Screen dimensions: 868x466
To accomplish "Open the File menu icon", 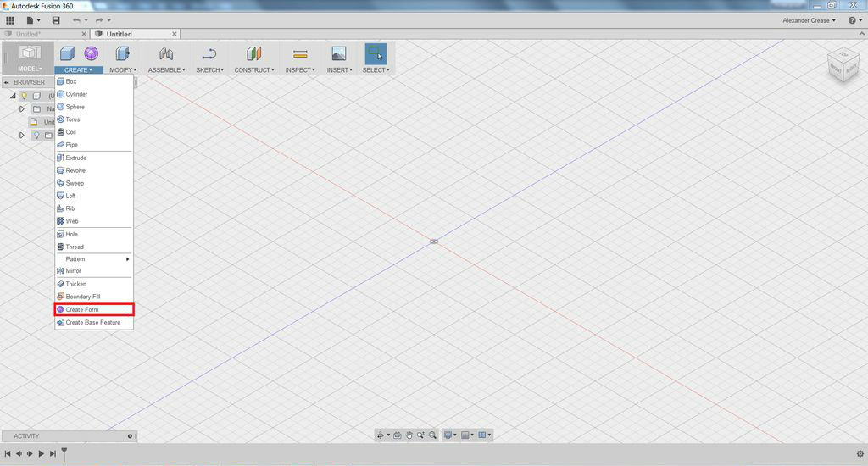I will pyautogui.click(x=33, y=20).
